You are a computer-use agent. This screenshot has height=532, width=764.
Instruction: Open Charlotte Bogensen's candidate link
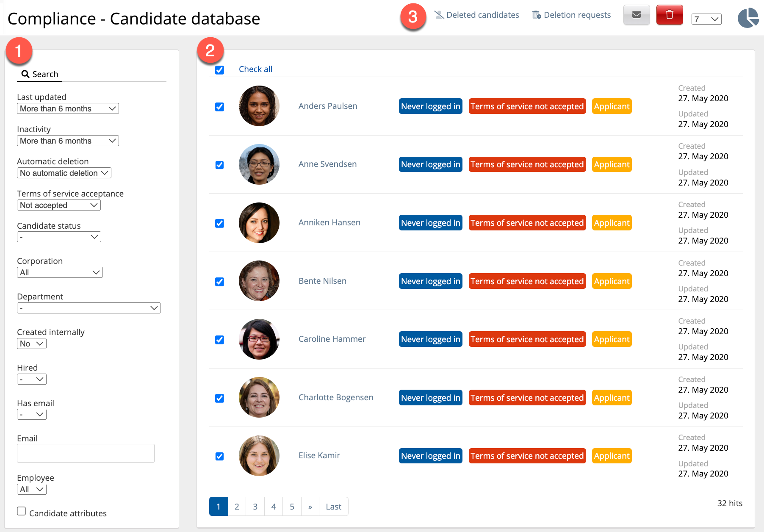pos(336,397)
